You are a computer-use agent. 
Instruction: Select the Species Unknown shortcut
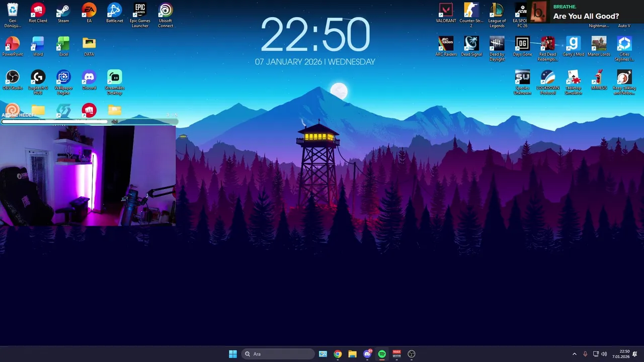(522, 82)
